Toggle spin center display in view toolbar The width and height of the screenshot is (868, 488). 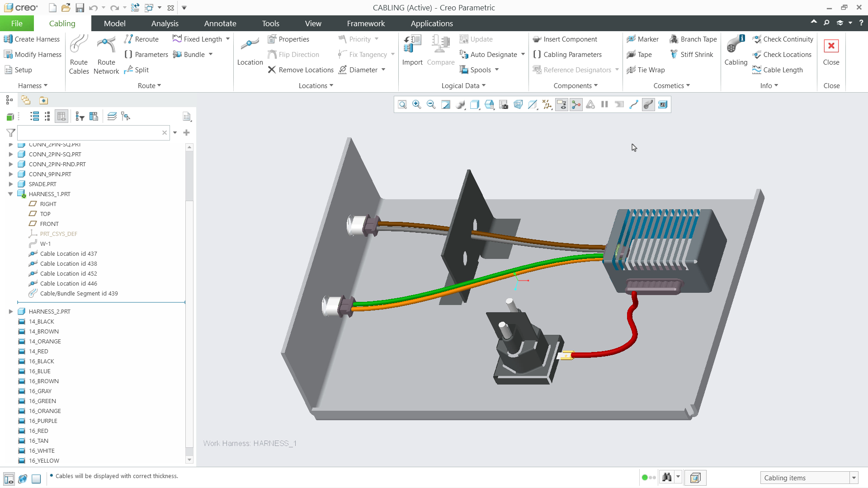(x=576, y=105)
